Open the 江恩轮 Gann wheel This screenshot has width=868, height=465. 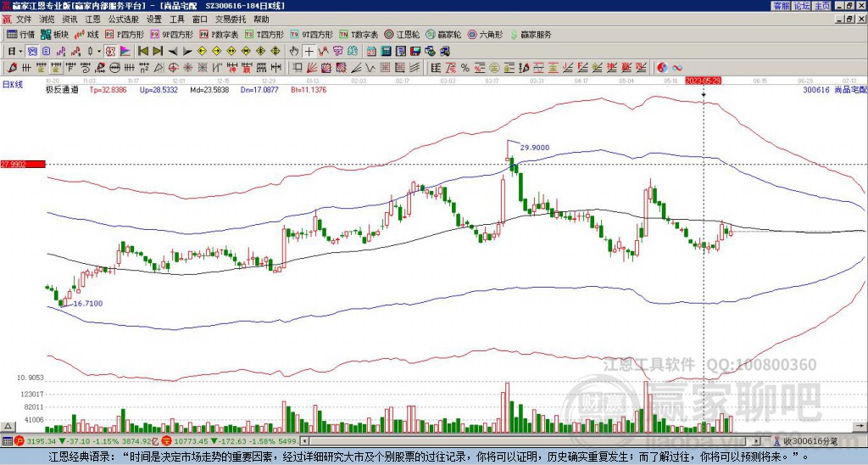(x=402, y=34)
